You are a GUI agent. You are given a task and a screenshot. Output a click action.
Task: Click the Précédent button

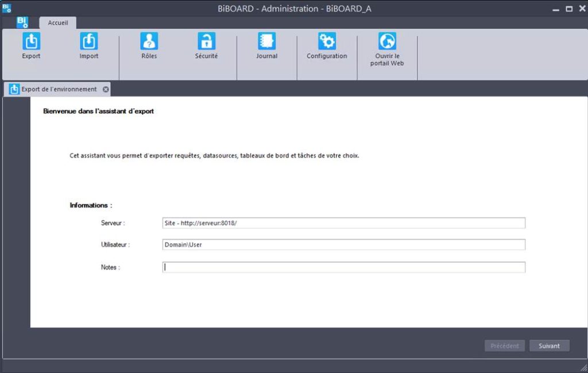[x=505, y=346]
